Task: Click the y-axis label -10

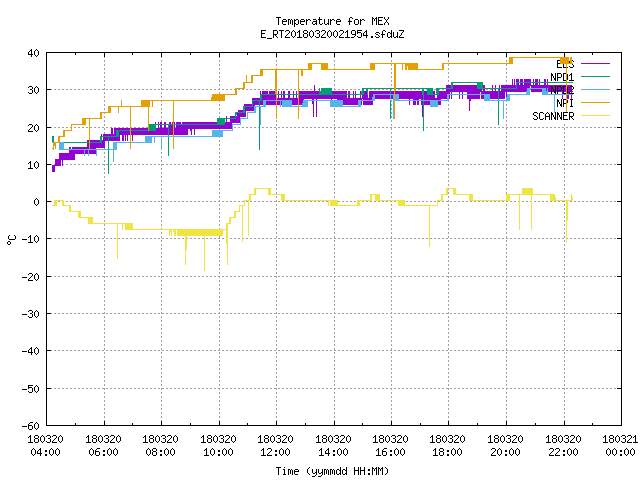Action: coord(31,239)
